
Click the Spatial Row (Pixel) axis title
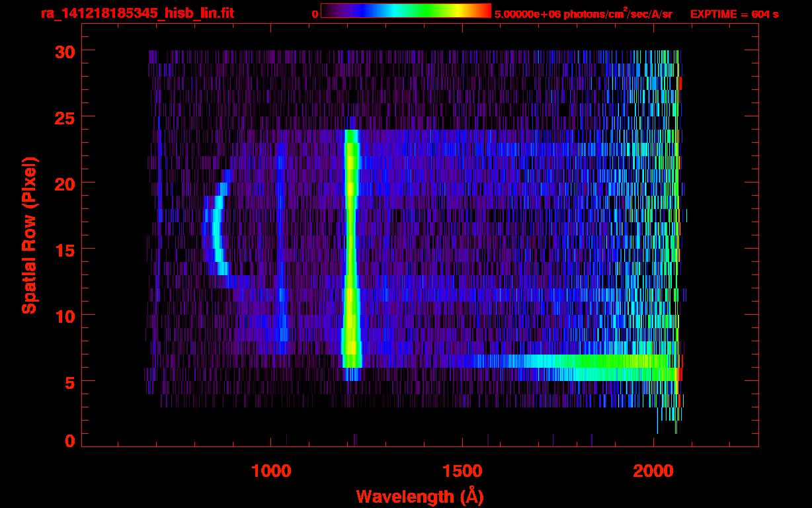tap(30, 235)
